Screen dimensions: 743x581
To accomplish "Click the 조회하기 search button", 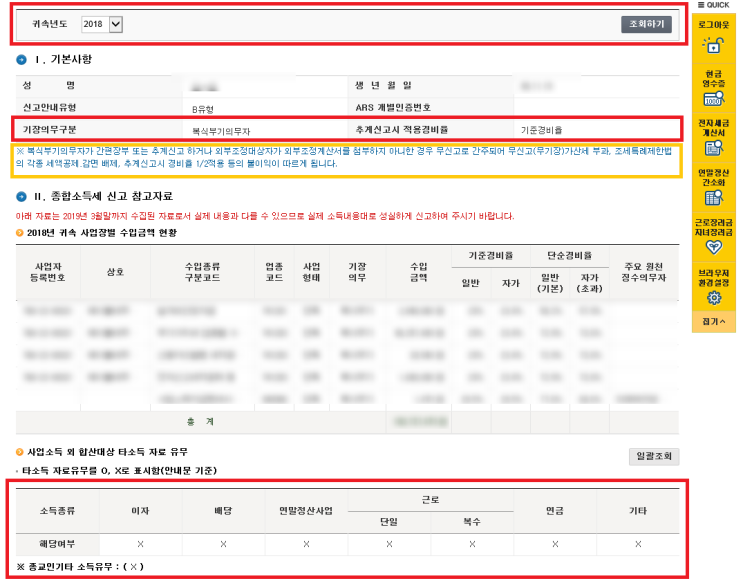I will tap(646, 24).
